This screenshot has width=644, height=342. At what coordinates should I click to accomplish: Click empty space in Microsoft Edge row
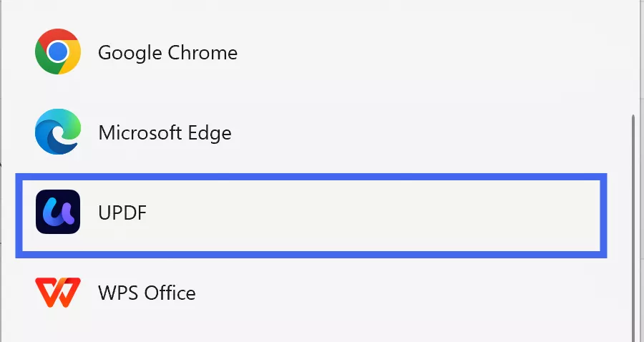coord(429,133)
